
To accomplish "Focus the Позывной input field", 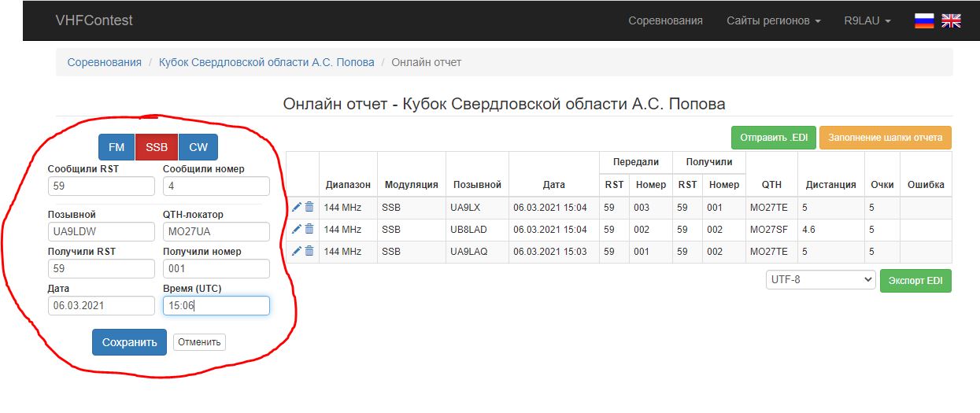I will click(x=102, y=232).
